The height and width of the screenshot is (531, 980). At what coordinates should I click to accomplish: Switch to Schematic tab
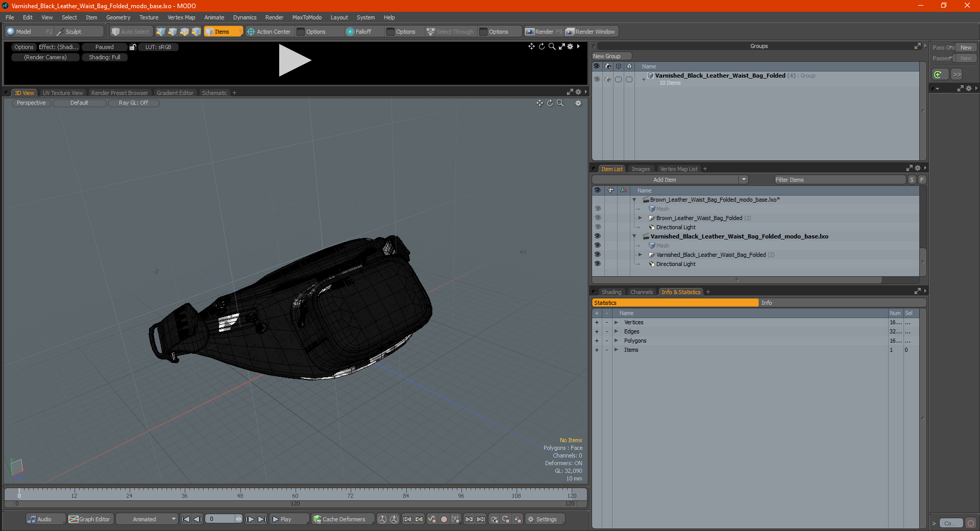[214, 93]
